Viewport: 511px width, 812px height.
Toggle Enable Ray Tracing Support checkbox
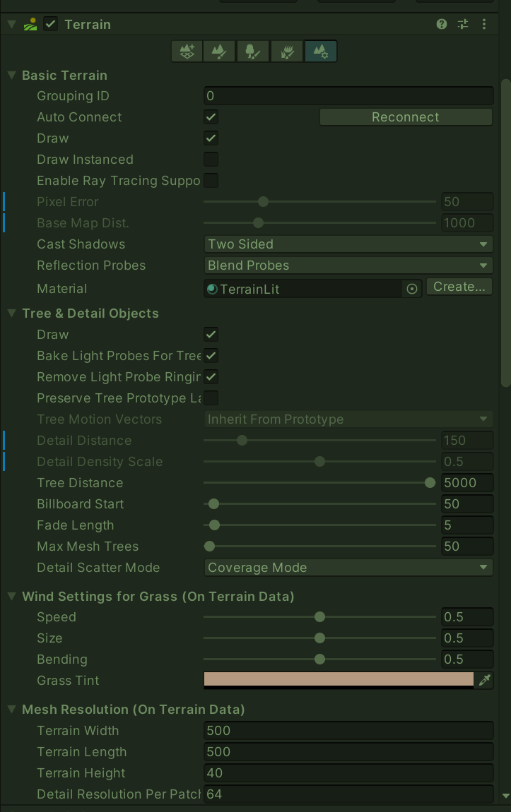(211, 181)
